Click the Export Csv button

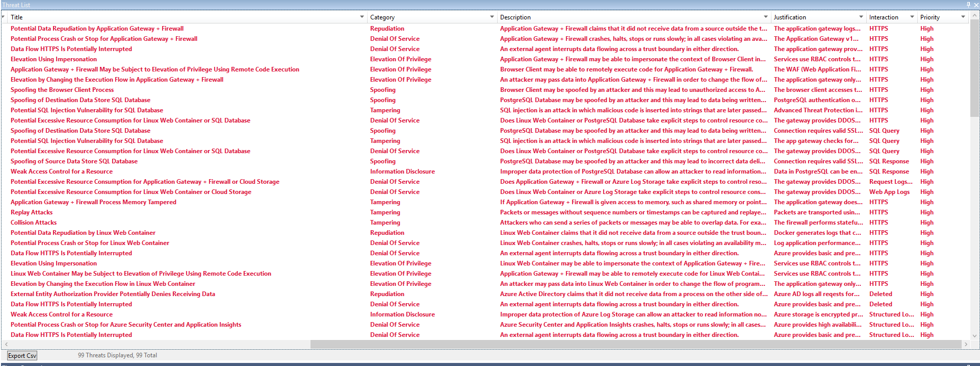[22, 355]
